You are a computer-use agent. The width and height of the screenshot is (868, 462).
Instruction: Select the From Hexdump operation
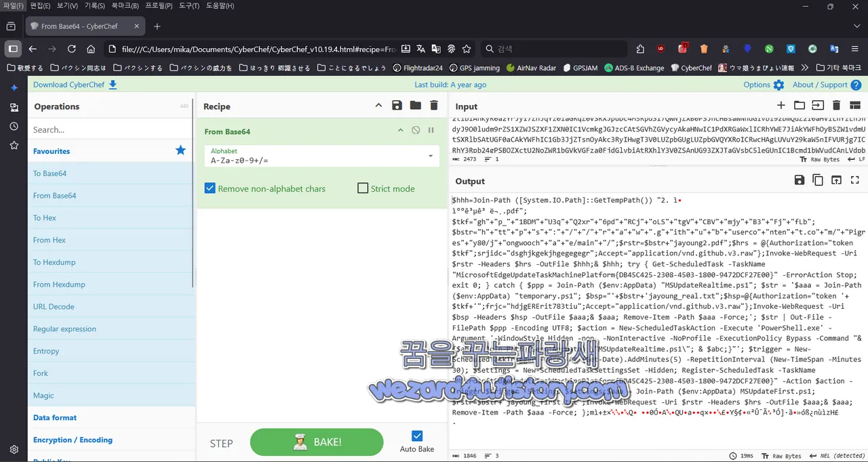pos(111,285)
